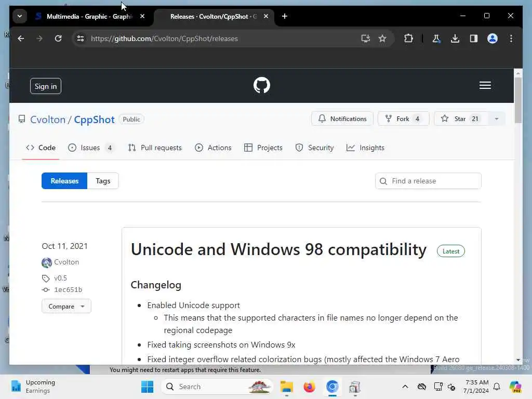Open Unicode and Windows 98 compatibility release title
This screenshot has height=399, width=532.
pyautogui.click(x=278, y=250)
